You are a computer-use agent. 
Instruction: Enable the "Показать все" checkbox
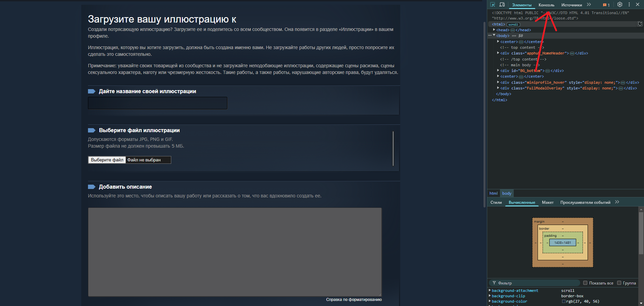point(585,283)
